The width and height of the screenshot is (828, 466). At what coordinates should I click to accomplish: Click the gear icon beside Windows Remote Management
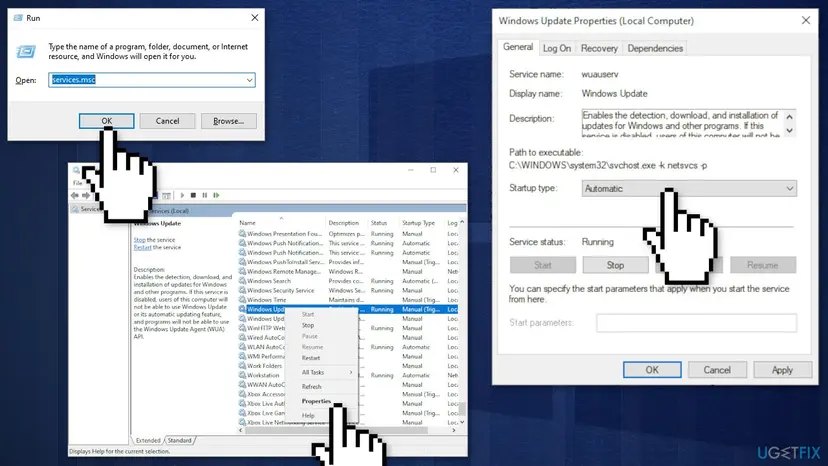pos(242,272)
